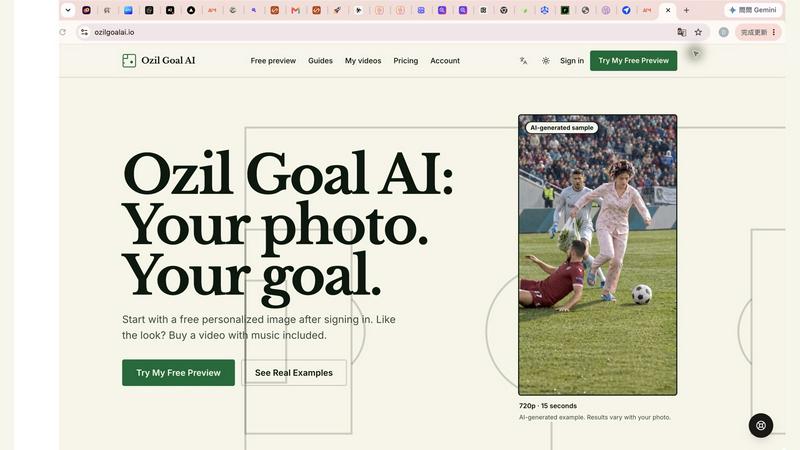The image size is (800, 450).
Task: Switch to the black triangle logo tab
Action: 191,10
